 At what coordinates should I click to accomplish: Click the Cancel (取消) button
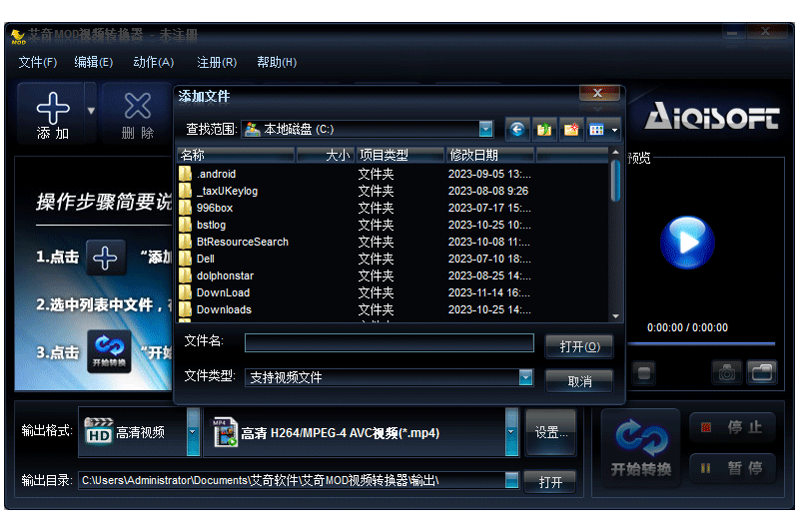(x=579, y=381)
